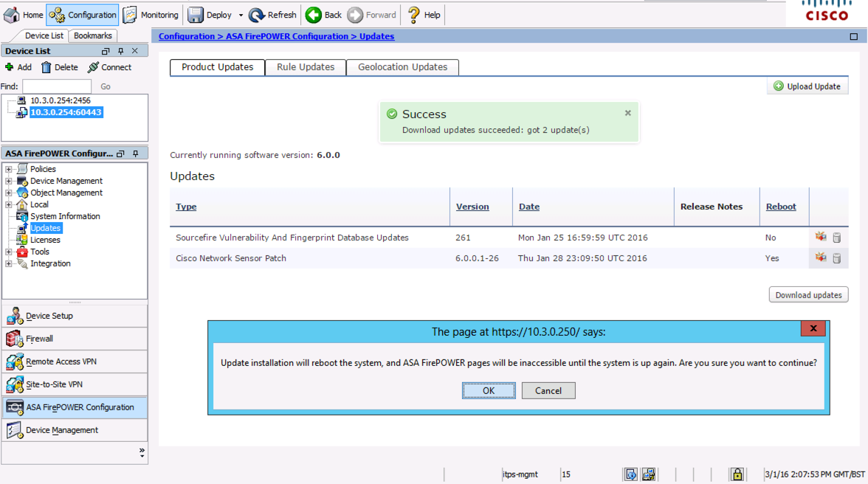The height and width of the screenshot is (484, 868).
Task: Close the confirmation dialog with X
Action: [813, 328]
